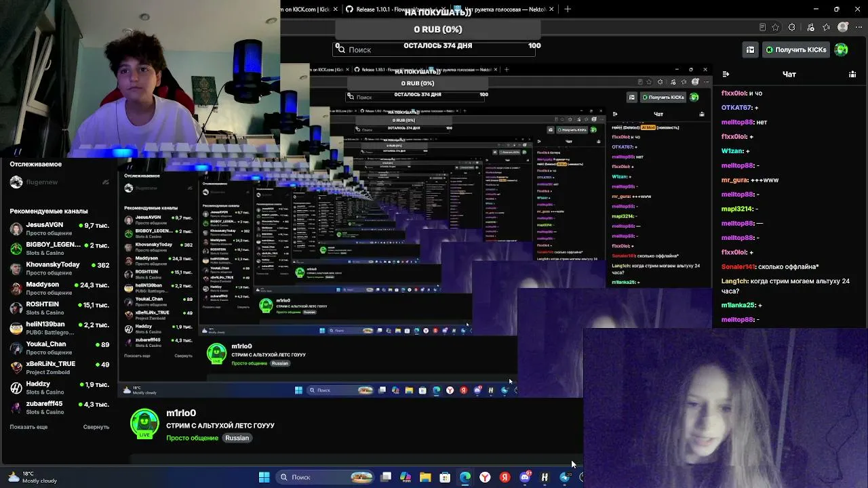Open flugernew followed channel avatar
Screen dimensions: 868x488
(x=16, y=182)
